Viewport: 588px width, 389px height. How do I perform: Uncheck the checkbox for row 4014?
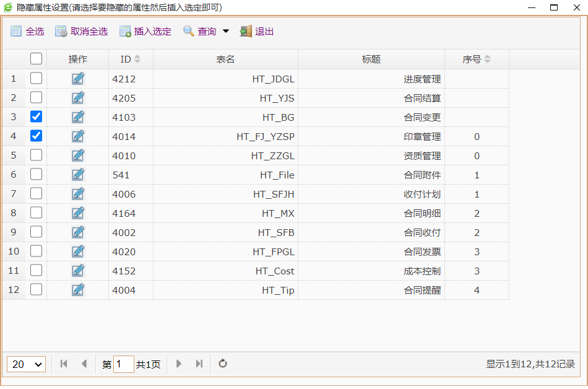pyautogui.click(x=37, y=136)
